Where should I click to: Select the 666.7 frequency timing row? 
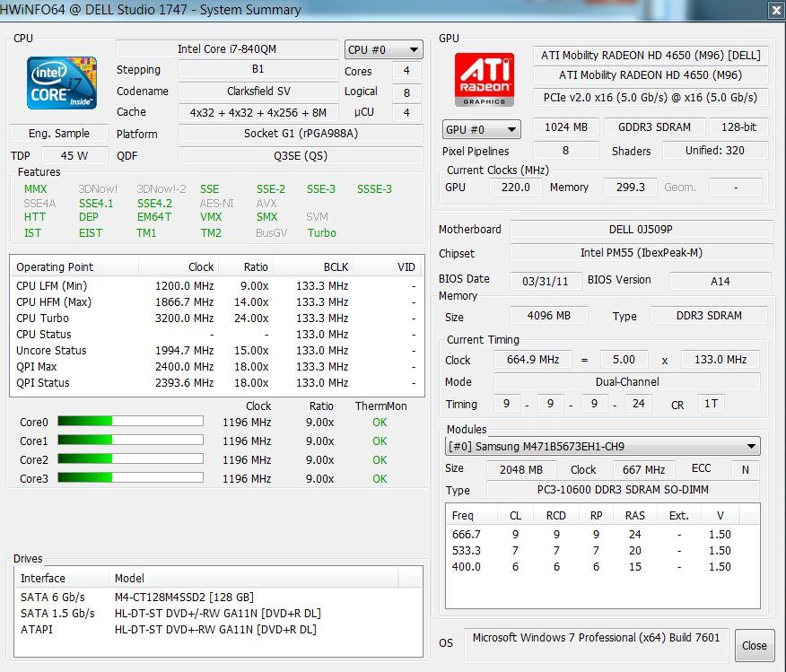pos(603,534)
